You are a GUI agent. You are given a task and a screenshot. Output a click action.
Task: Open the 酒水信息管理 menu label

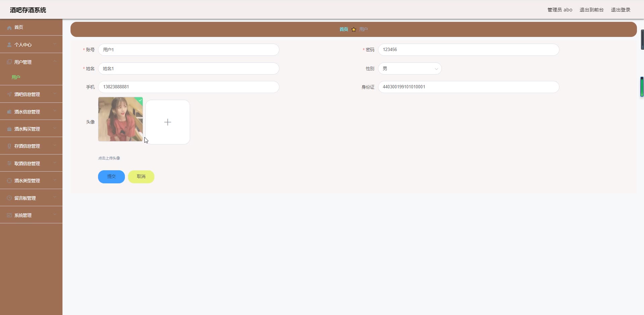pyautogui.click(x=27, y=112)
